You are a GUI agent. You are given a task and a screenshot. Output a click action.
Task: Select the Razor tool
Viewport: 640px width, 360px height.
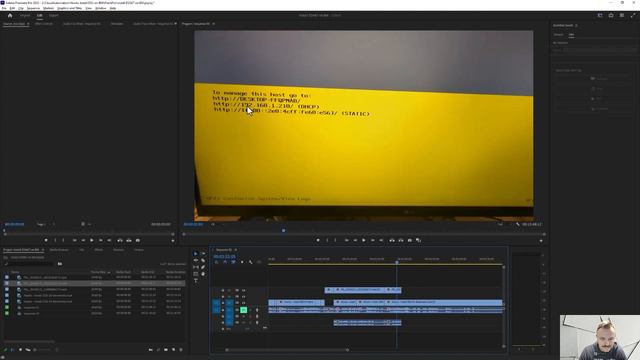click(x=203, y=260)
